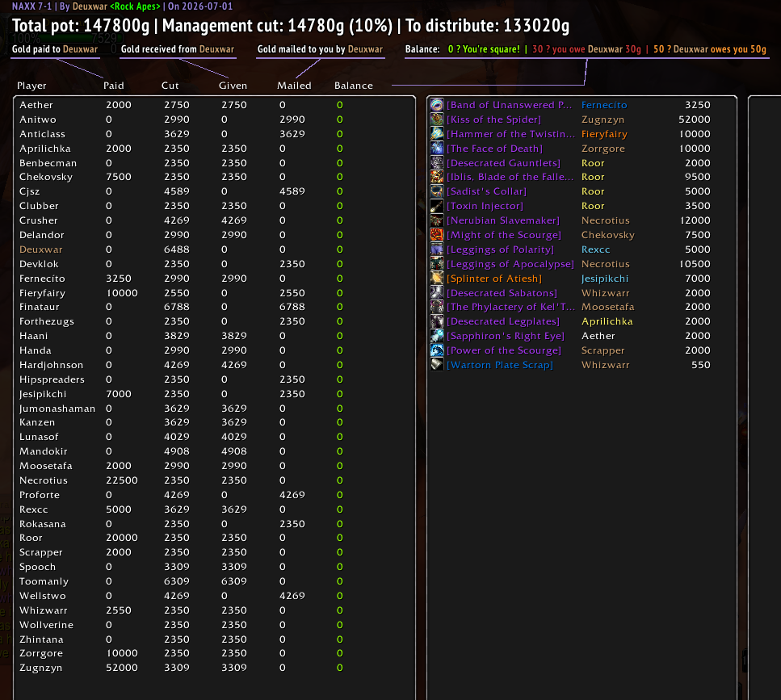Click the Sadist's Collar item icon
This screenshot has height=700, width=781.
coord(437,191)
